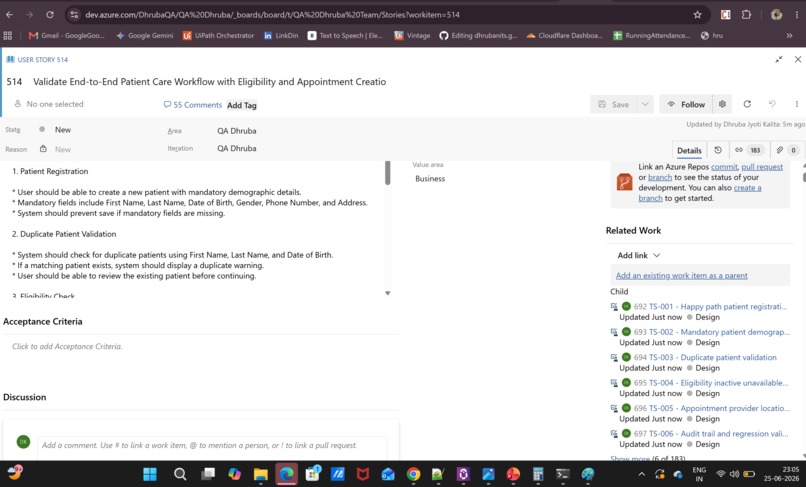Viewport: 806px width, 487px height.
Task: Open the History tab icon
Action: (x=718, y=150)
